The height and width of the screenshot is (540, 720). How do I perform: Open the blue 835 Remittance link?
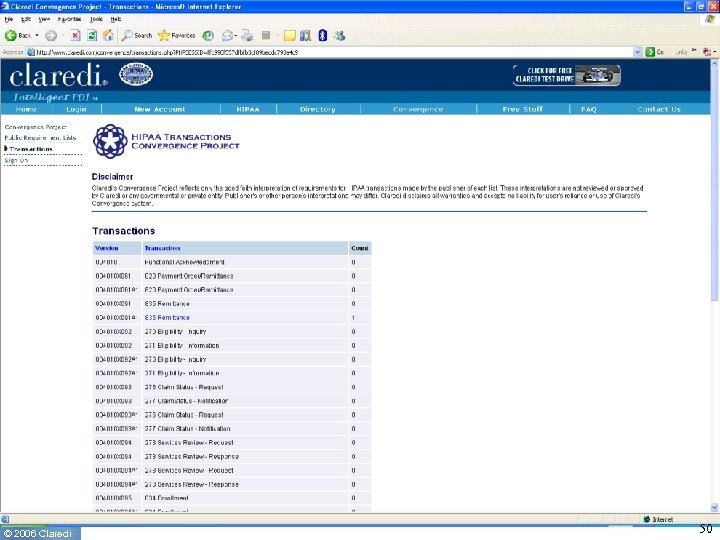[x=167, y=318]
